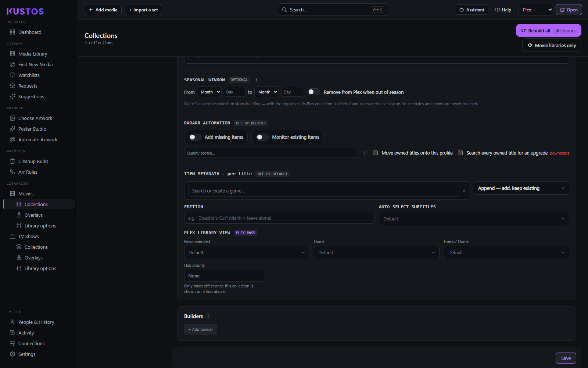Image resolution: width=588 pixels, height=368 pixels.
Task: Click Rebuild all libraries button
Action: [548, 31]
